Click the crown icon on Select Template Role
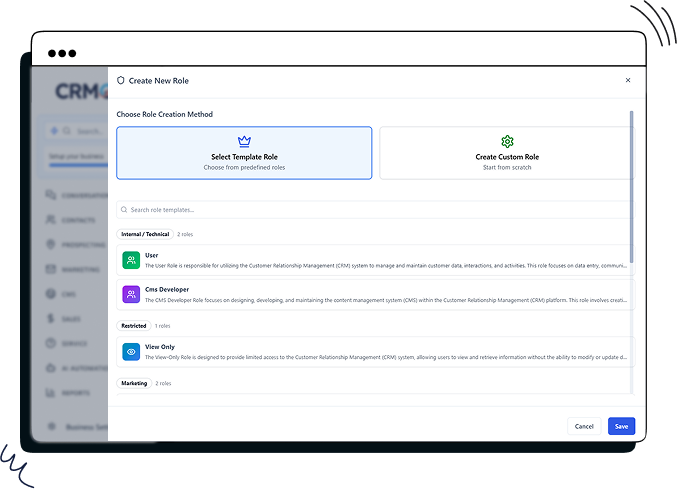This screenshot has width=677, height=489. 244,141
